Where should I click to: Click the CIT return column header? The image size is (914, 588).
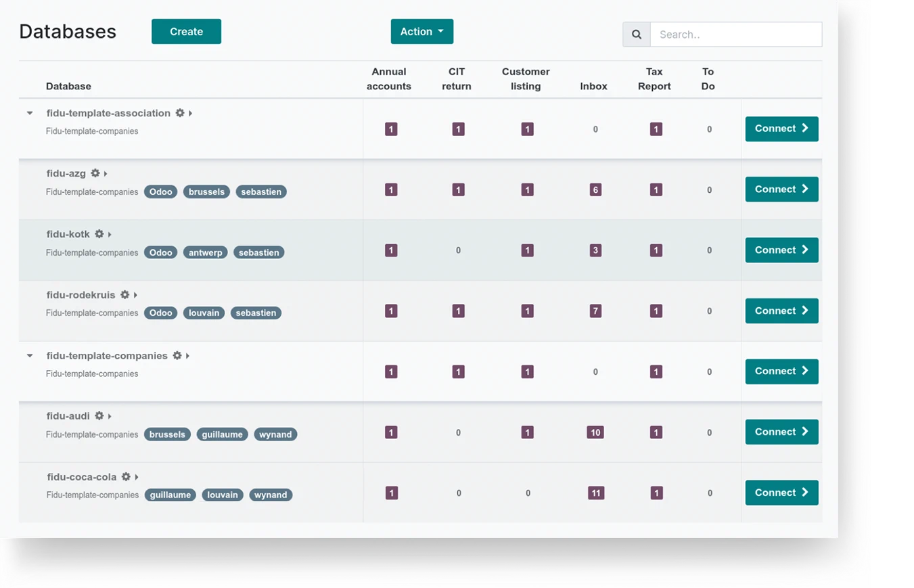(457, 79)
